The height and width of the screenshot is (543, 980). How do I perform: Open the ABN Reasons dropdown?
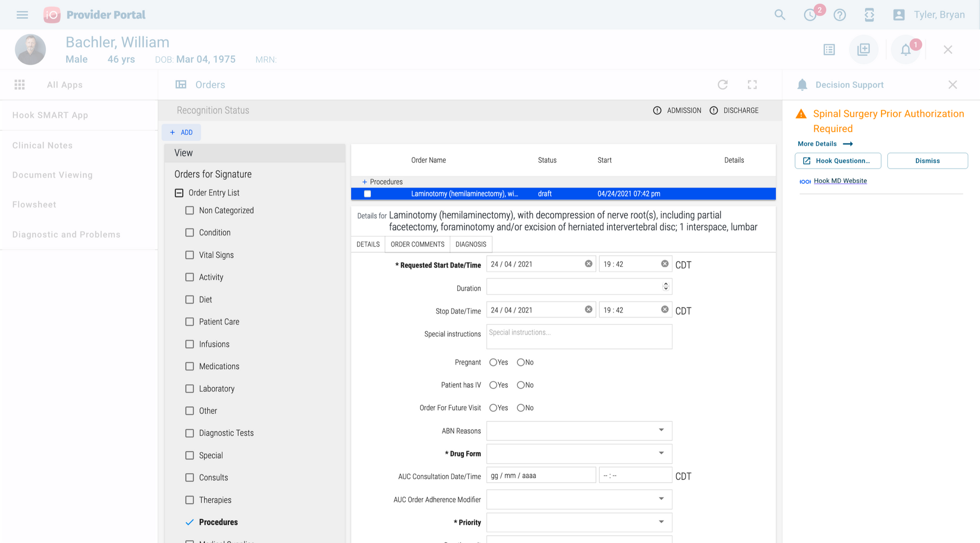tap(579, 430)
